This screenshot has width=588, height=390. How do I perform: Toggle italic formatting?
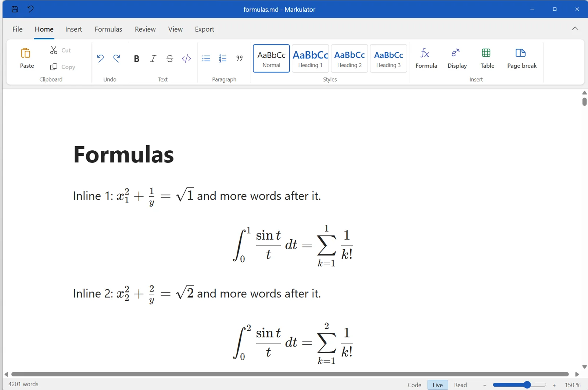point(153,58)
